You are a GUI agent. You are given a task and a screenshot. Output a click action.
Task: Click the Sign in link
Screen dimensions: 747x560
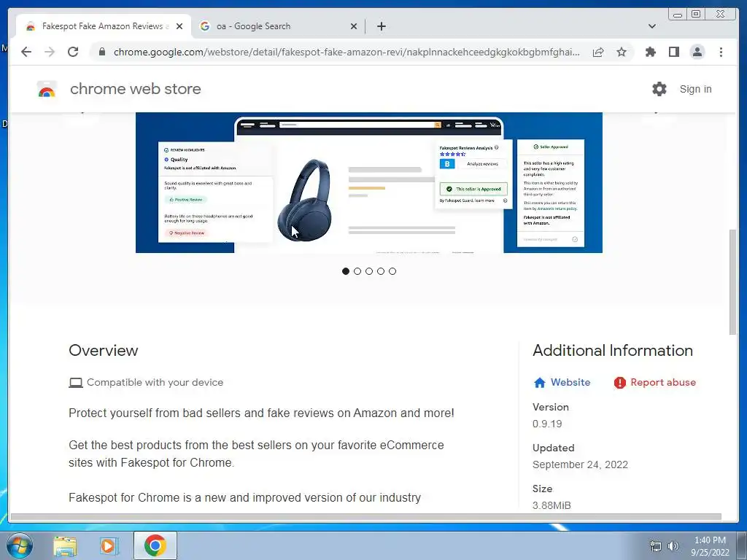(695, 89)
